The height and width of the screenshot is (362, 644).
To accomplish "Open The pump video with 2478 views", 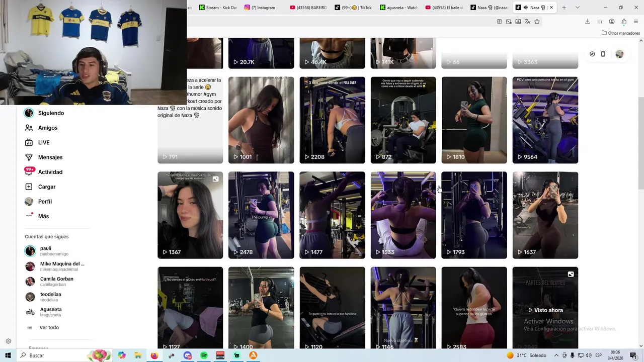I will 261,215.
